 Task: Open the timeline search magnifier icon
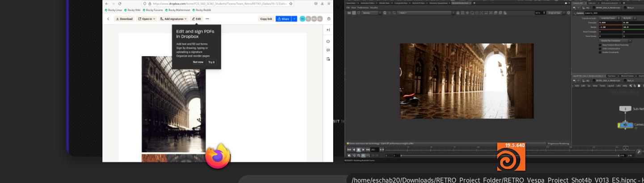pyautogui.click(x=640, y=152)
